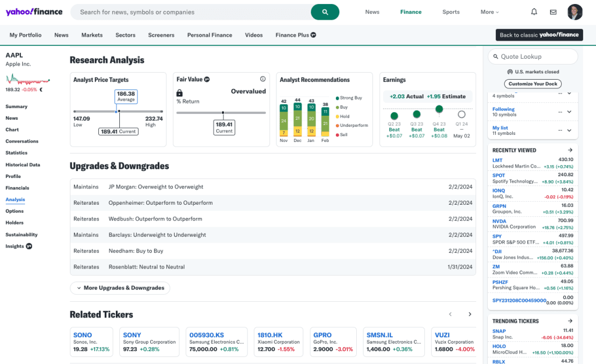Click the Trending Tickers arrow icon

pos(570,321)
